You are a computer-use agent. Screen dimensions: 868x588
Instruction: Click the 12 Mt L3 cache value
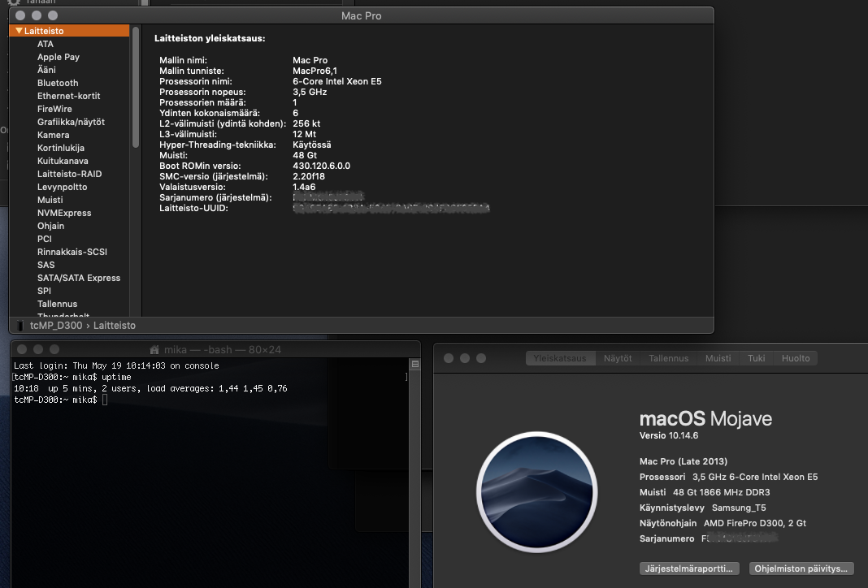[x=304, y=135]
